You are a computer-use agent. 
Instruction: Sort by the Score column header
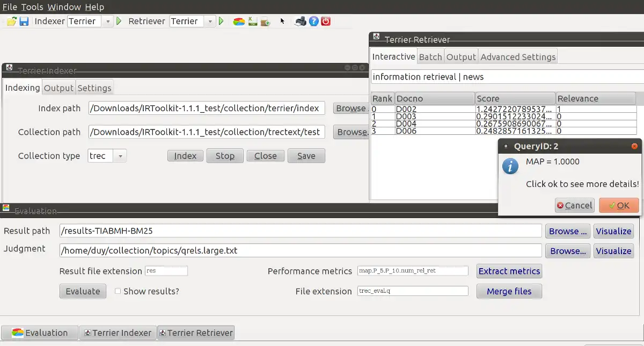click(515, 99)
